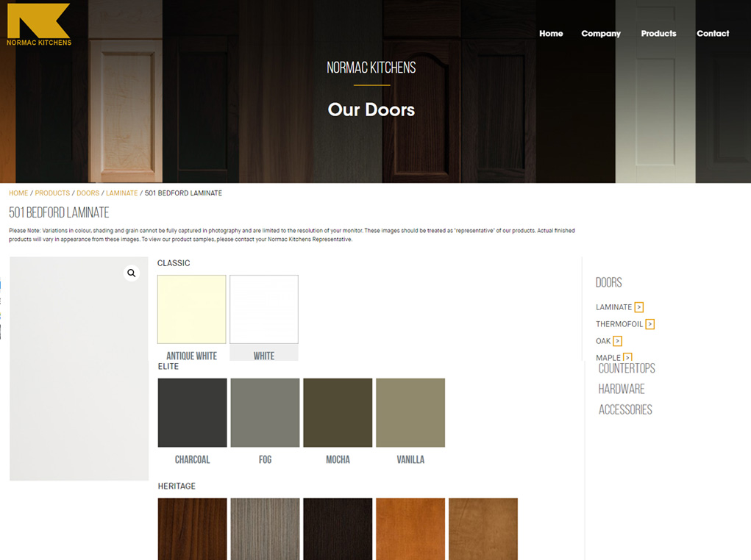Click the FOG swatch label
751x560 pixels.
click(x=265, y=459)
